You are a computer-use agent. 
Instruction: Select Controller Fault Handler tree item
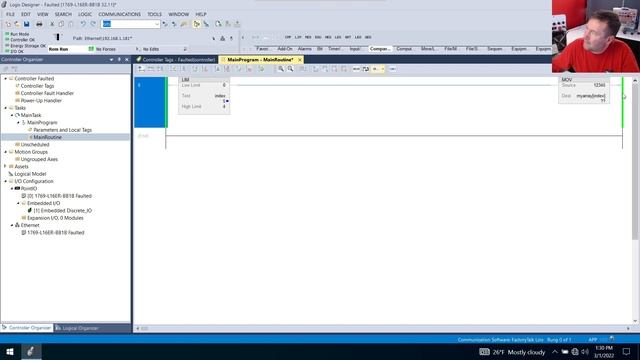click(x=47, y=93)
